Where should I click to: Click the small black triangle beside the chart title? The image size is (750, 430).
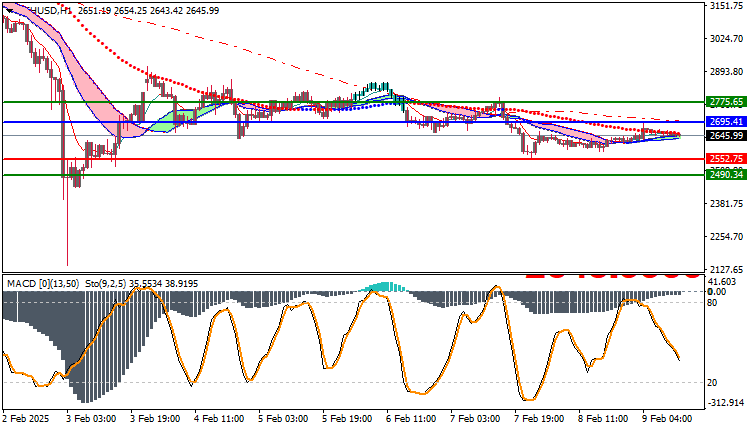coord(10,11)
